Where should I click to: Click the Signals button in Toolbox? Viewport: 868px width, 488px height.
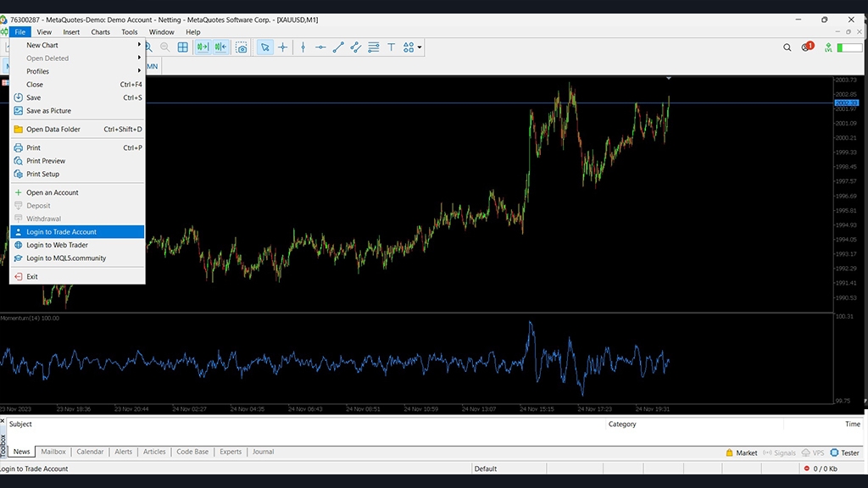pos(779,452)
